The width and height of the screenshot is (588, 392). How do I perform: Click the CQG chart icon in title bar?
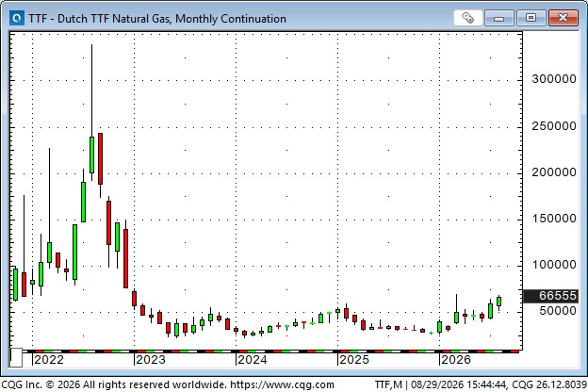pos(17,18)
